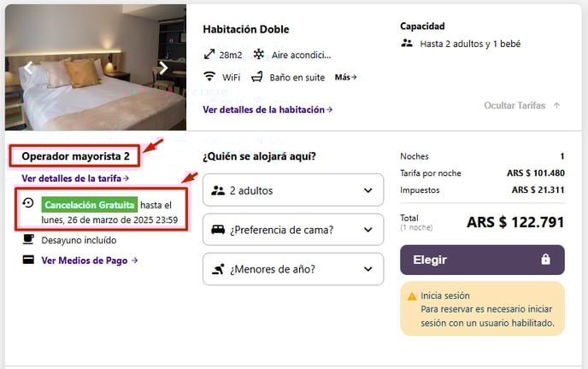Viewport: 588px width, 369px height.
Task: Click the capacity people icon
Action: (407, 43)
